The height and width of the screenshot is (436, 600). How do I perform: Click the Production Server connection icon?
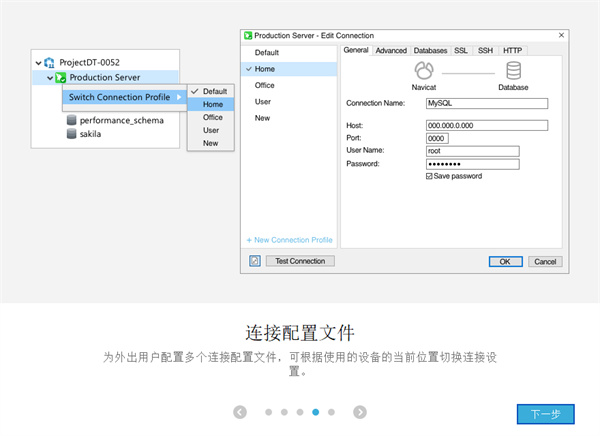click(x=61, y=78)
